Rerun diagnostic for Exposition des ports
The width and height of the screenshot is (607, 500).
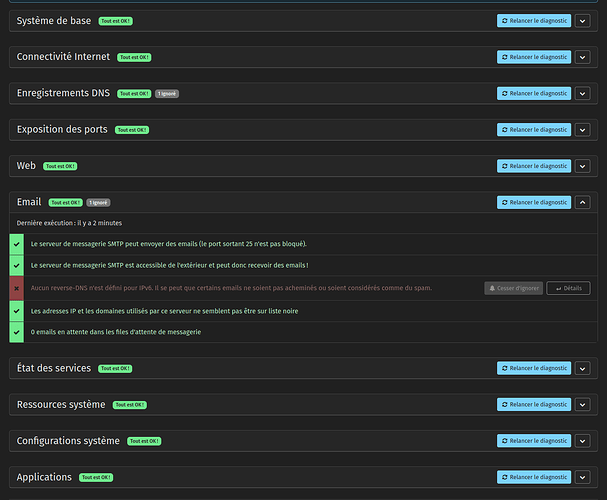click(x=534, y=130)
